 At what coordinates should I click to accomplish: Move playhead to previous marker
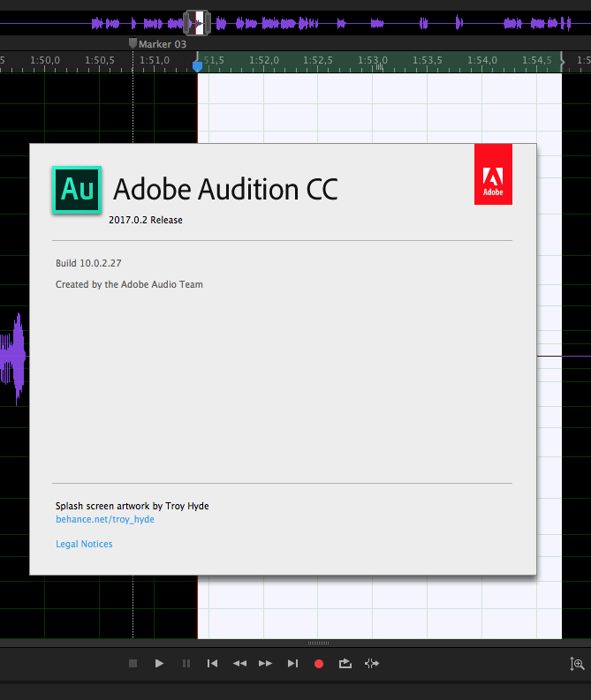point(212,663)
